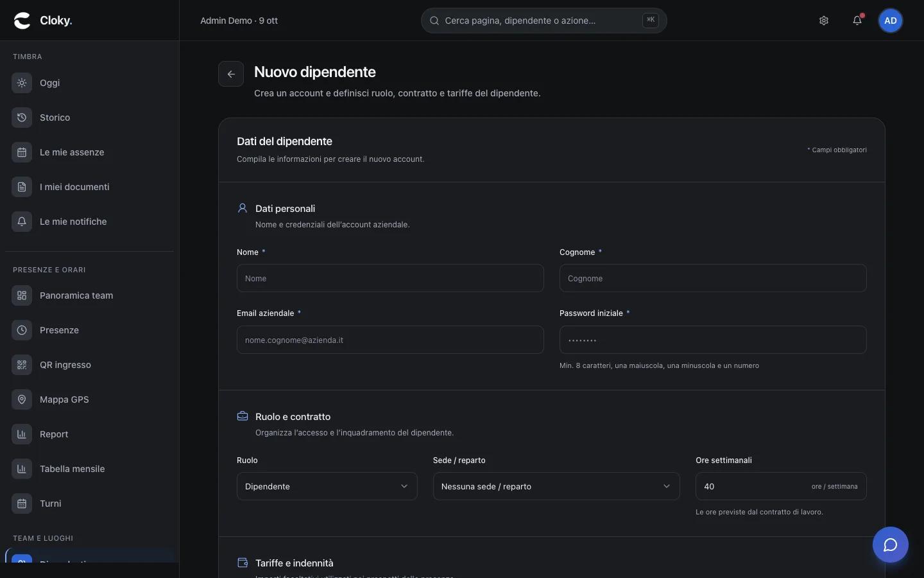Click the Admin Demo · 9 ott text

239,21
